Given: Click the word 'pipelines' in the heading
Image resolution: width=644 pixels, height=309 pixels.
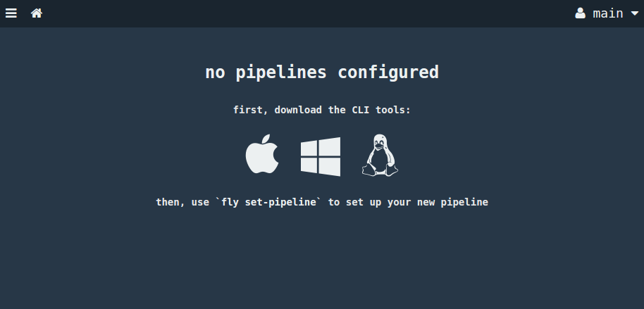Looking at the screenshot, I should tap(281, 72).
